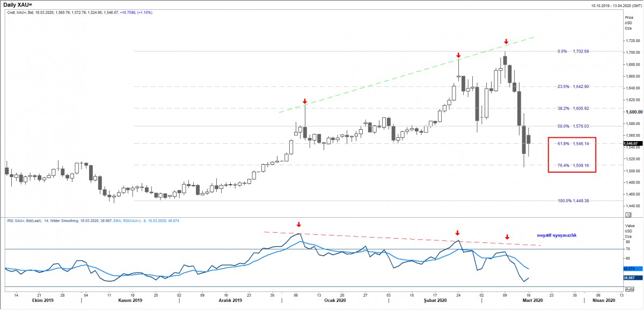Click the 50.0% 1,576.03 Fibonacci level label
Image resolution: width=644 pixels, height=310 pixels.
(573, 126)
